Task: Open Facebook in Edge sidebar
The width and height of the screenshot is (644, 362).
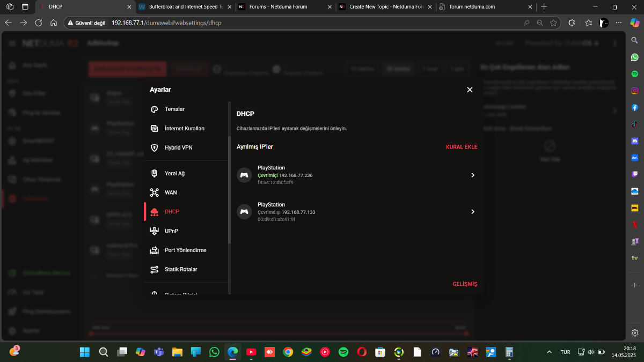Action: click(635, 107)
